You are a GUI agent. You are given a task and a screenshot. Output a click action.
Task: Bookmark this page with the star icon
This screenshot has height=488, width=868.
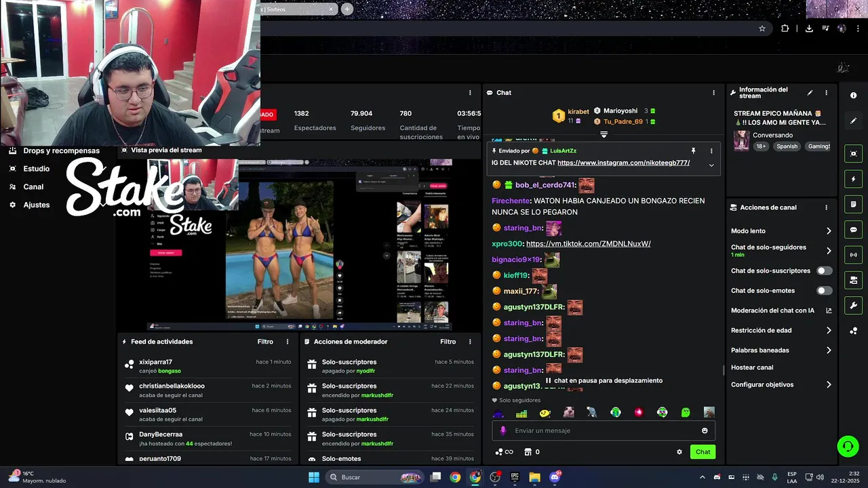click(762, 28)
